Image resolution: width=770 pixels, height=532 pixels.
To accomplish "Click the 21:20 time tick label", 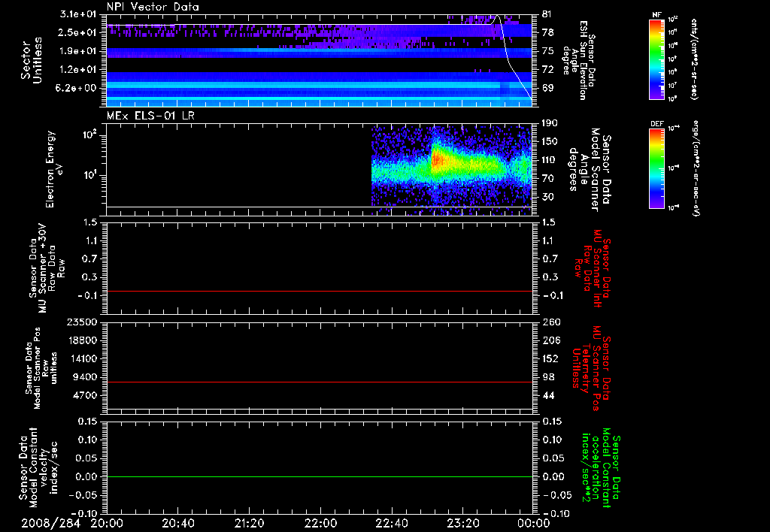I will 249,522.
